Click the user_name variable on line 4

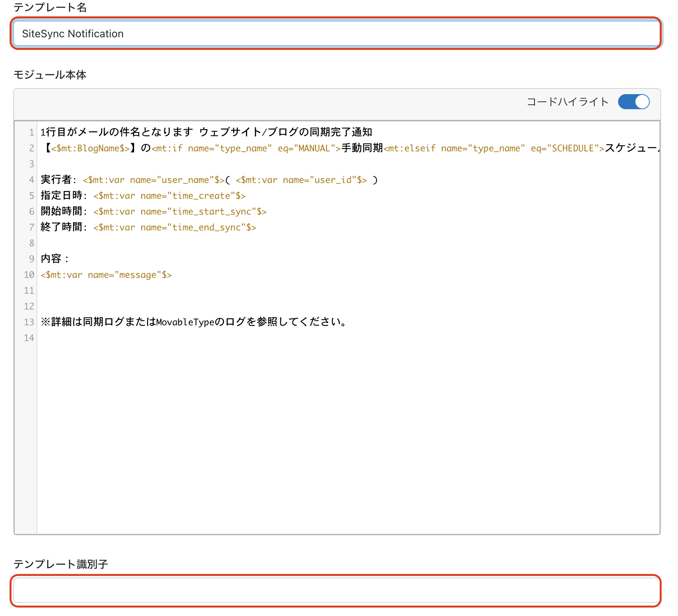[154, 180]
